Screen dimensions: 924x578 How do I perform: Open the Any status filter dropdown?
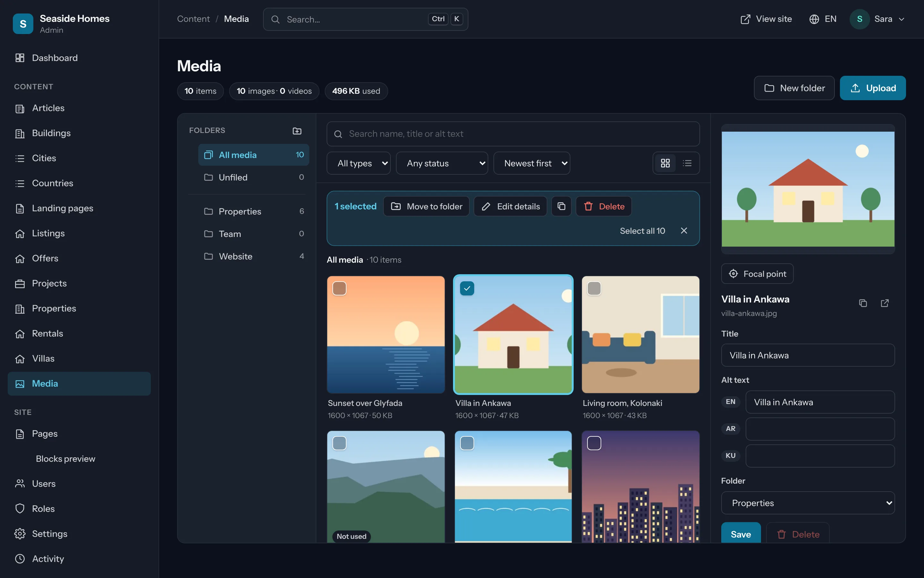tap(442, 163)
